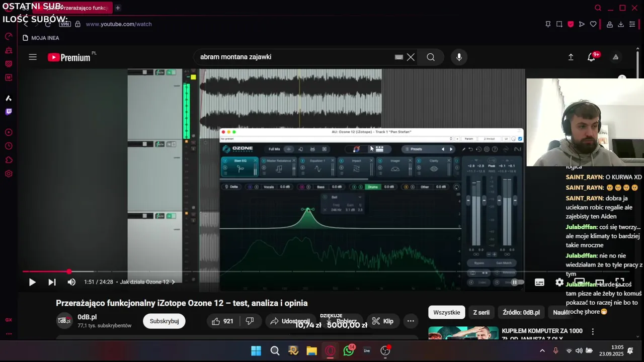Open more options for KUPIŁEM KOMPUTER video
The image size is (644, 362).
(593, 332)
